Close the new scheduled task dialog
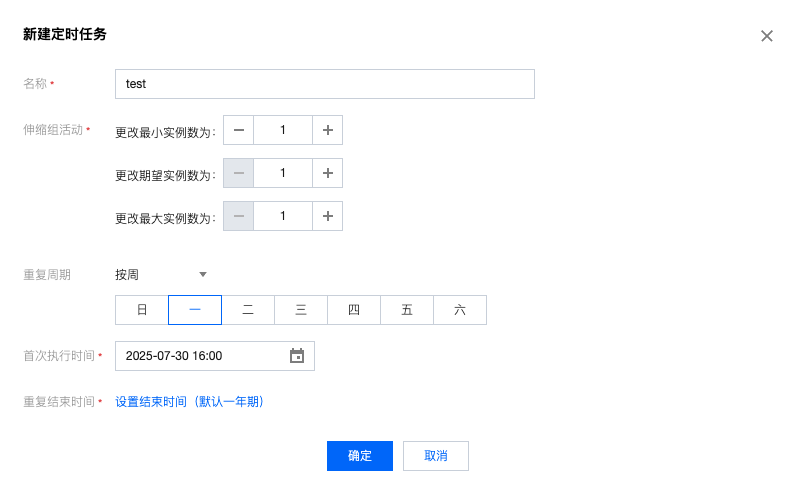The height and width of the screenshot is (496, 798). [x=767, y=36]
